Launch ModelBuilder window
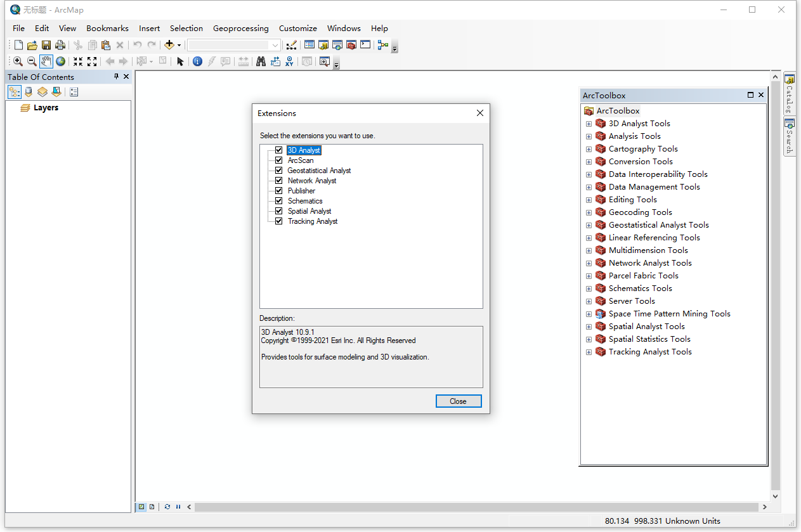The image size is (801, 532). pyautogui.click(x=382, y=45)
